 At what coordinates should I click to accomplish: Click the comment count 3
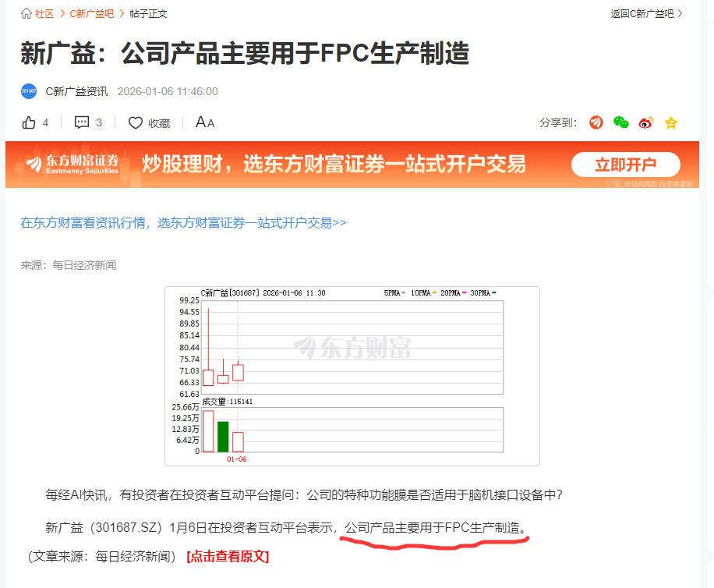click(x=99, y=122)
